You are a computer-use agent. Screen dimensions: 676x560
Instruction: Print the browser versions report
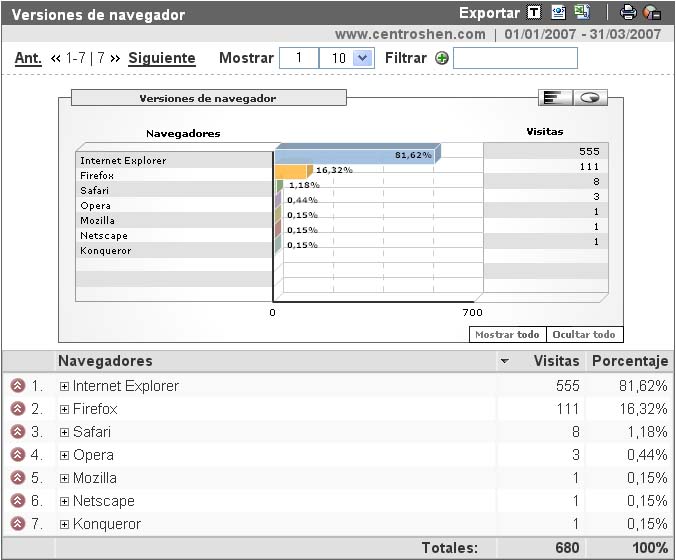click(628, 13)
